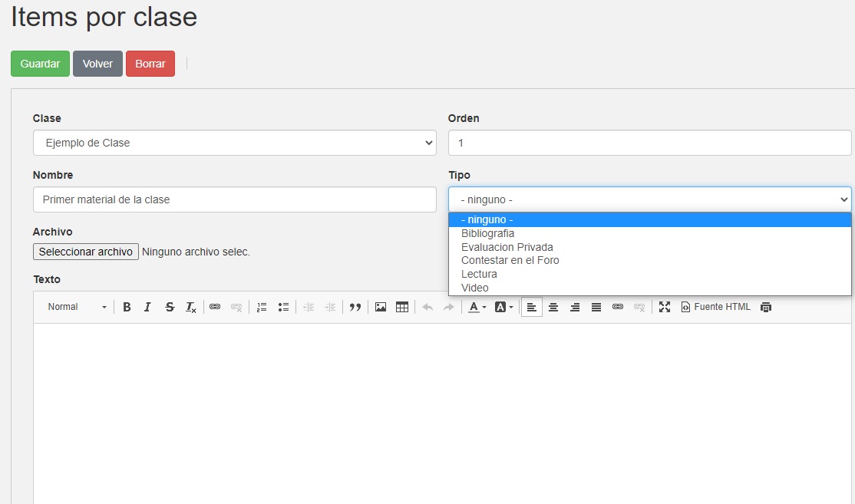
Task: Toggle italic formatting in the editor toolbar
Action: point(148,307)
